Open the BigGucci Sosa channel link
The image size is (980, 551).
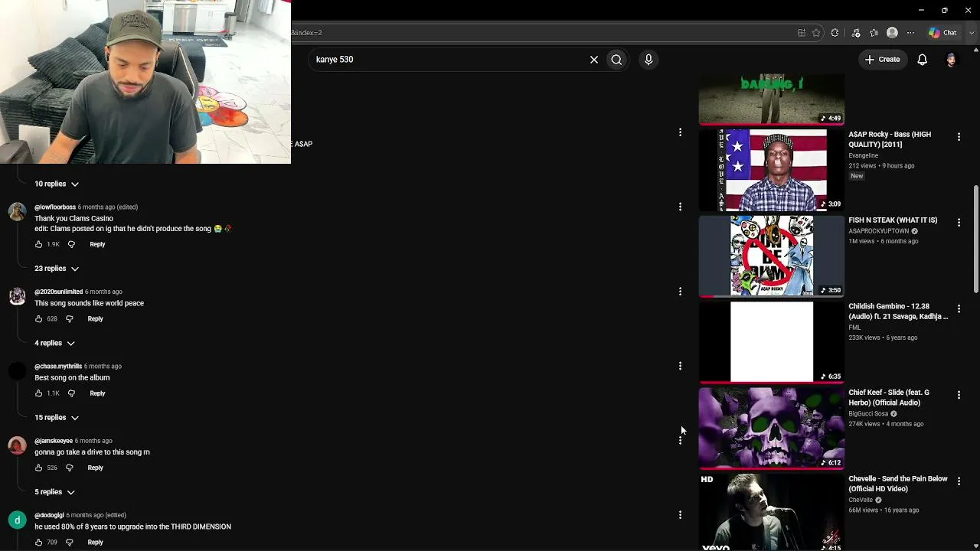pyautogui.click(x=868, y=414)
